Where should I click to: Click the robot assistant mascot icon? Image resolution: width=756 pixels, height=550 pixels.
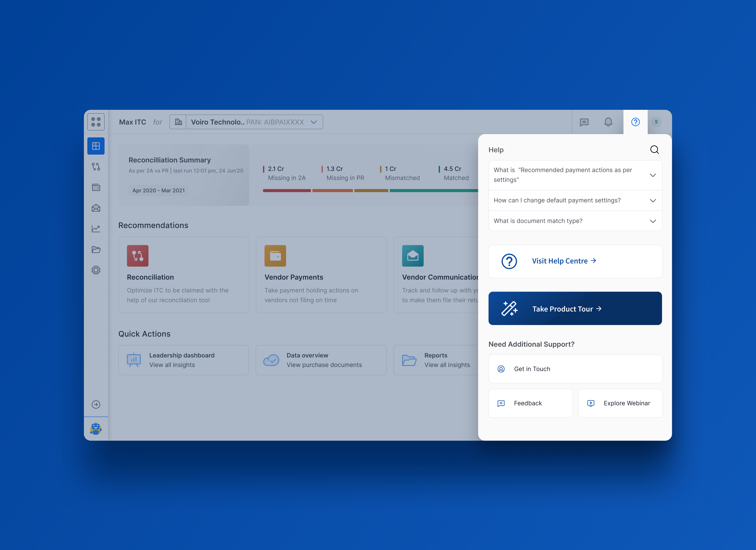96,428
